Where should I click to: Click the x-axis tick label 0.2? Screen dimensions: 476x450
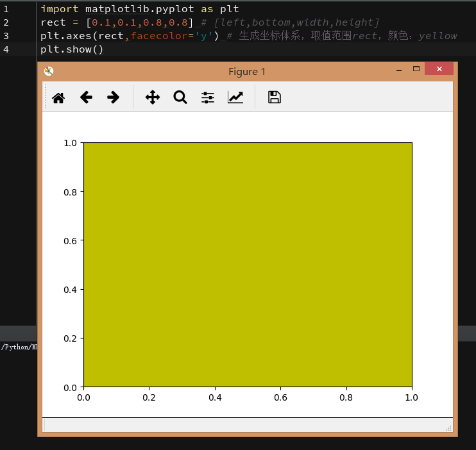point(149,397)
